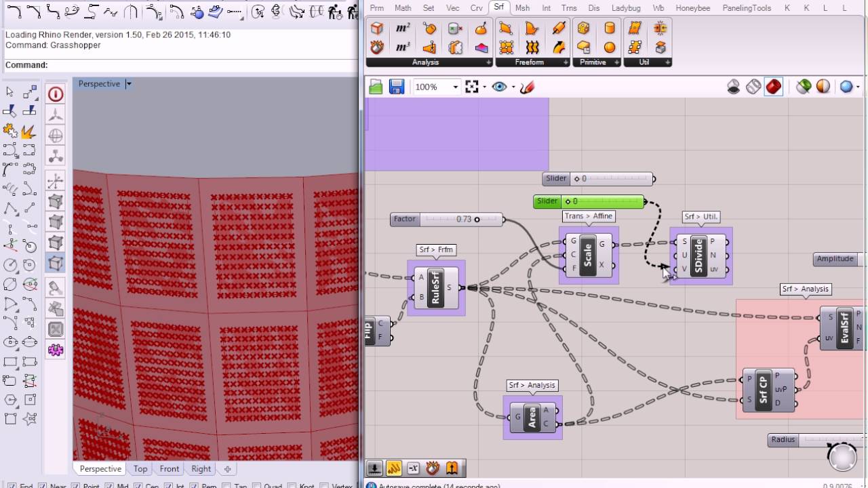Select Rhino pointer arrow tool
Image resolution: width=868 pixels, height=488 pixels.
pos(10,91)
